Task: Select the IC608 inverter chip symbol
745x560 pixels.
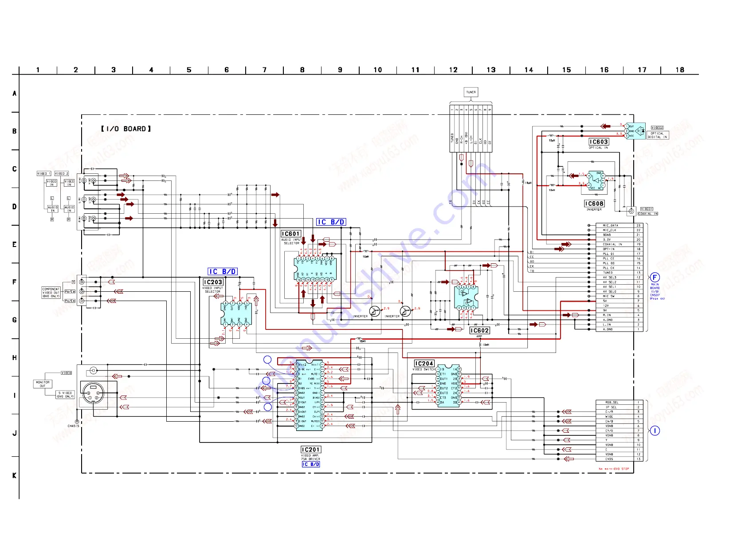Action: click(596, 181)
